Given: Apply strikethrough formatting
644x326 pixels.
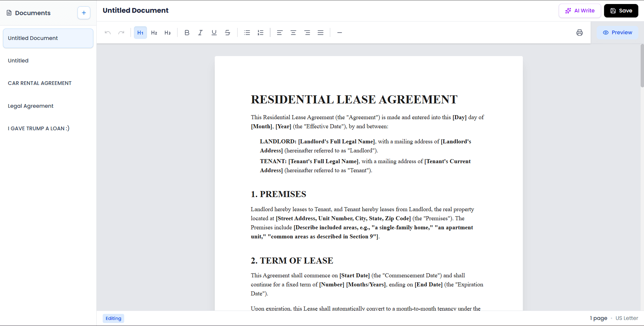Looking at the screenshot, I should tap(228, 33).
